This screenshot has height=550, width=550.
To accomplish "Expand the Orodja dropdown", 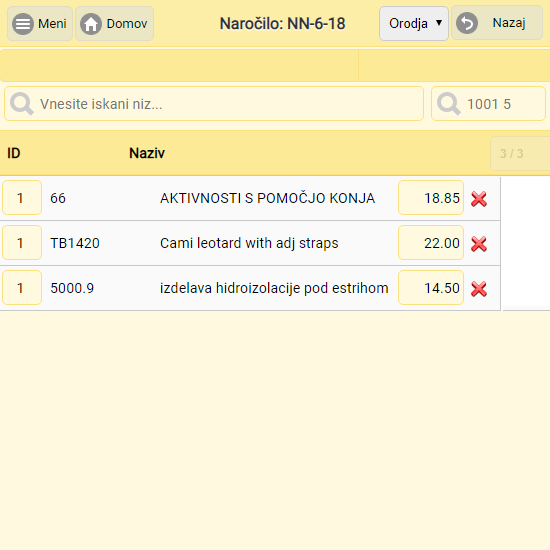I will pos(414,24).
